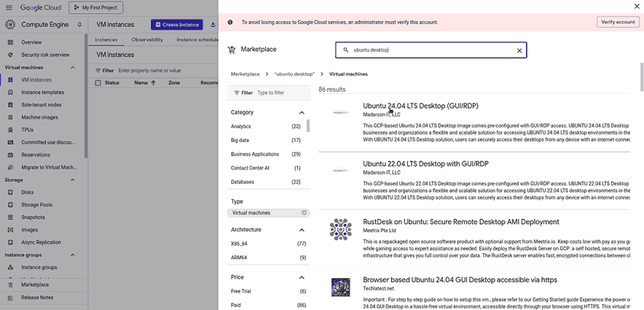Go to Marketplace in the breadcrumb
This screenshot has width=644, height=310.
245,74
